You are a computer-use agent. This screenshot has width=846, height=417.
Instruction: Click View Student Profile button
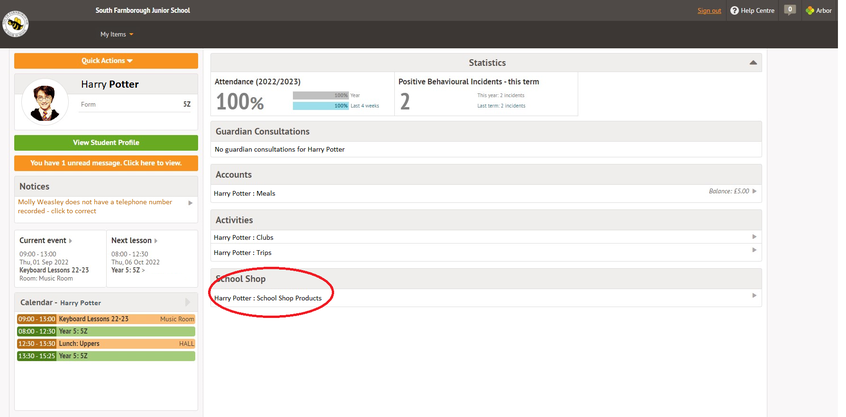[x=106, y=143]
